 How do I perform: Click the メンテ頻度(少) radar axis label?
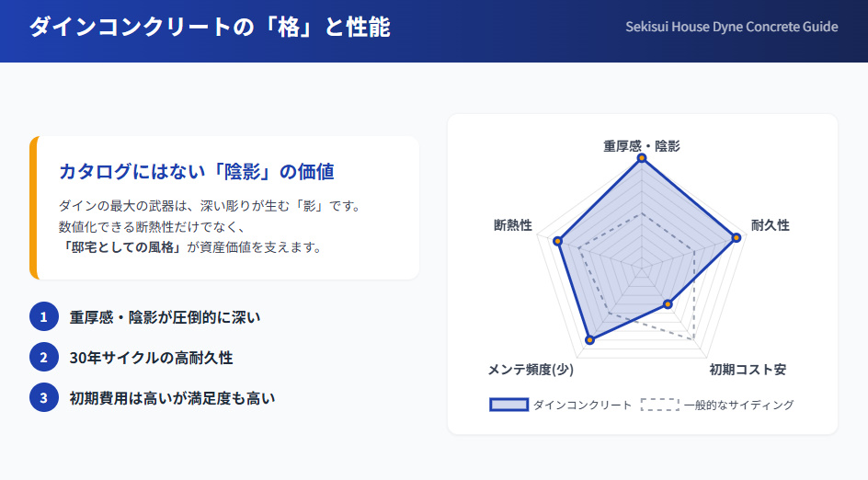(531, 370)
